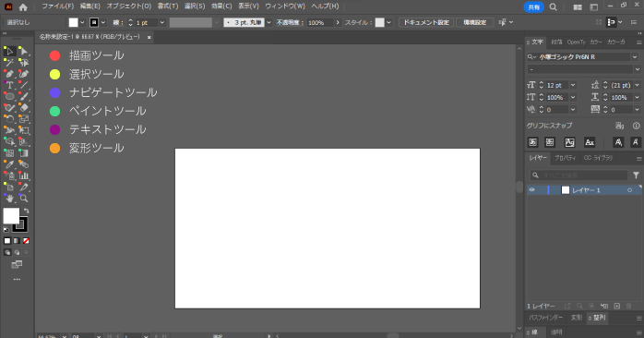
Task: Toggle the third glyph snap button (Ag)
Action: 569,142
